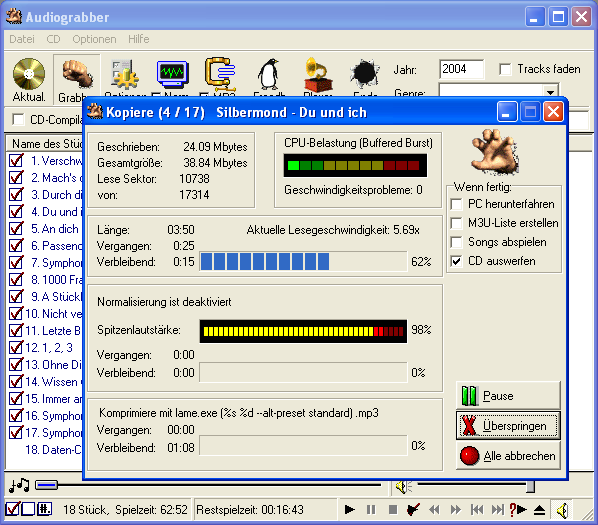Click the music notes icon beside position slider
The image size is (598, 525).
tap(19, 485)
